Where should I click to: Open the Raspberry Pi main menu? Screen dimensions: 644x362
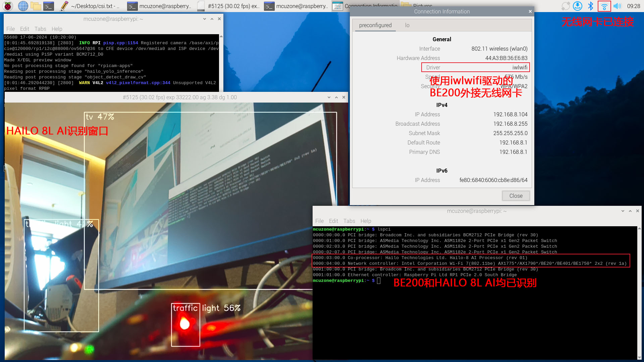7,6
